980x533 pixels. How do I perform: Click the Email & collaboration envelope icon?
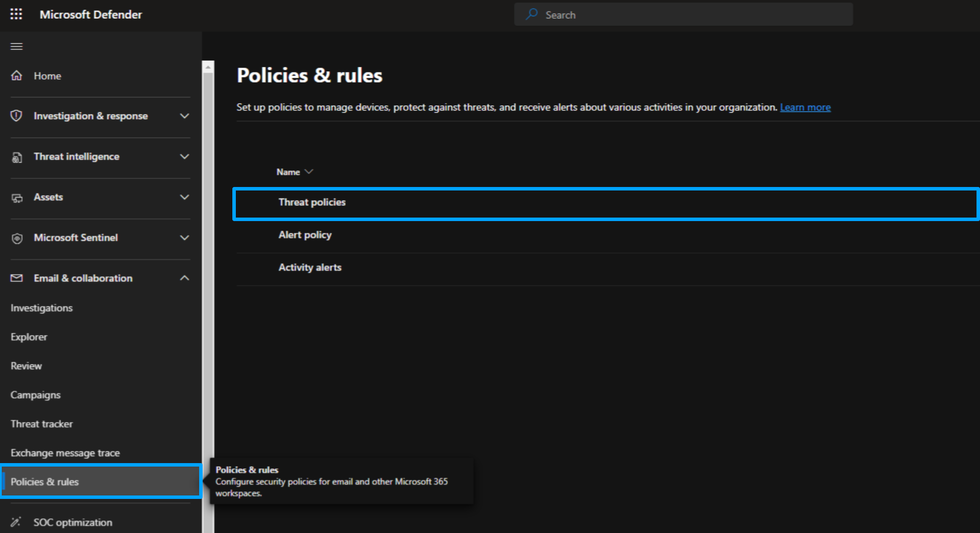coord(17,278)
